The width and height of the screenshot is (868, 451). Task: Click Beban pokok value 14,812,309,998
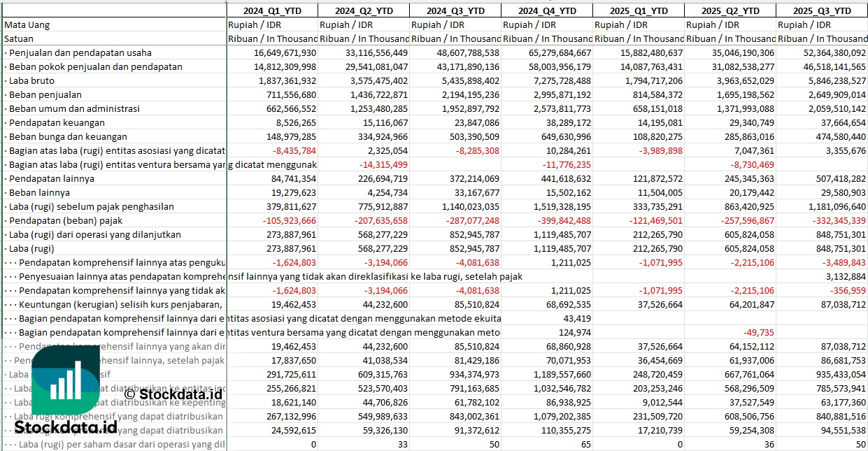pyautogui.click(x=285, y=66)
